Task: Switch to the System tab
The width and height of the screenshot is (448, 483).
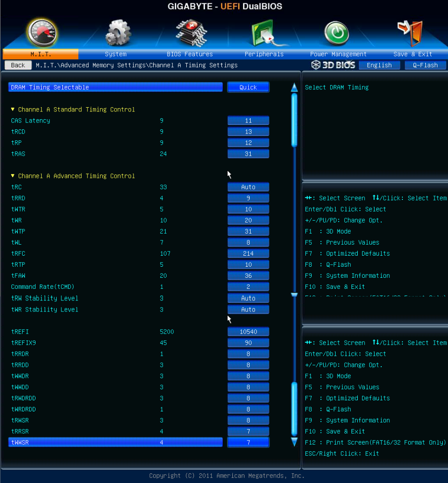Action: (x=116, y=54)
